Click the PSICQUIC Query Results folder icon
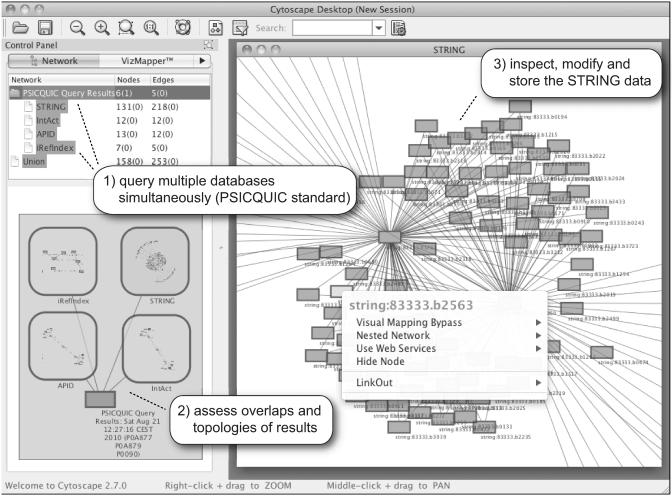 tap(15, 93)
